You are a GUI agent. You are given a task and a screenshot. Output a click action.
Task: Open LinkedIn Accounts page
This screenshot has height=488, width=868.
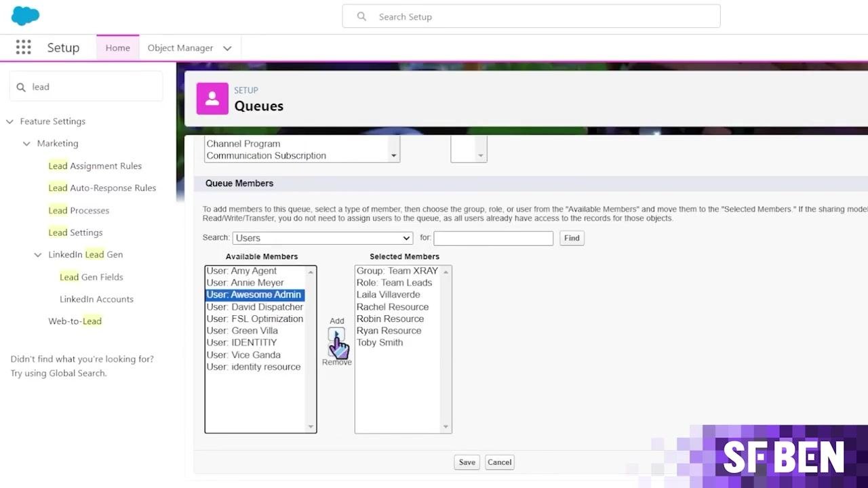pyautogui.click(x=96, y=299)
